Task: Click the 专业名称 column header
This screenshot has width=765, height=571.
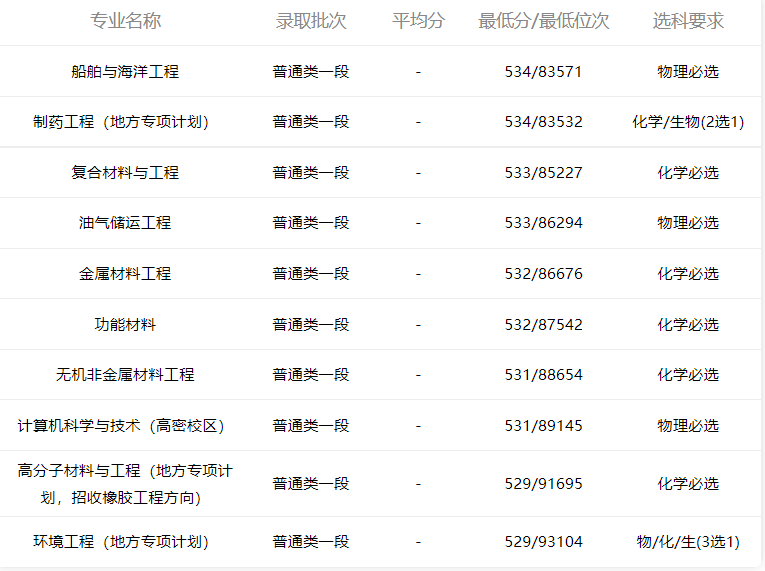Action: click(x=125, y=21)
